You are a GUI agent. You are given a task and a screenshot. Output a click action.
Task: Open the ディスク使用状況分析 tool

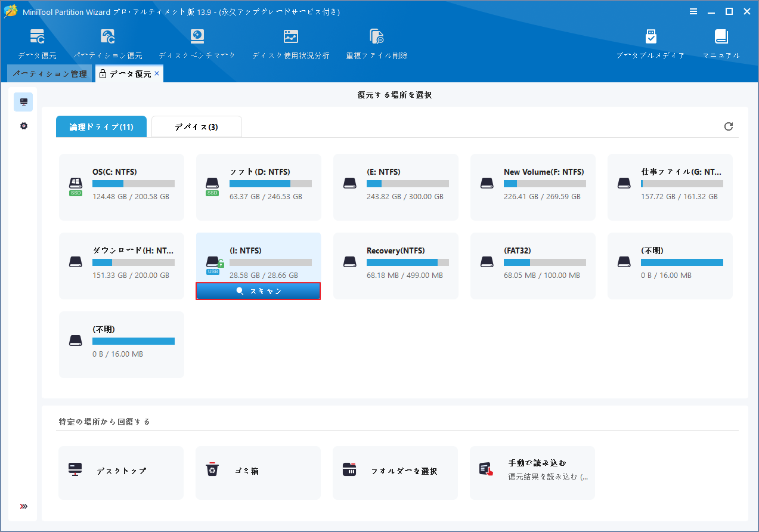[x=290, y=44]
